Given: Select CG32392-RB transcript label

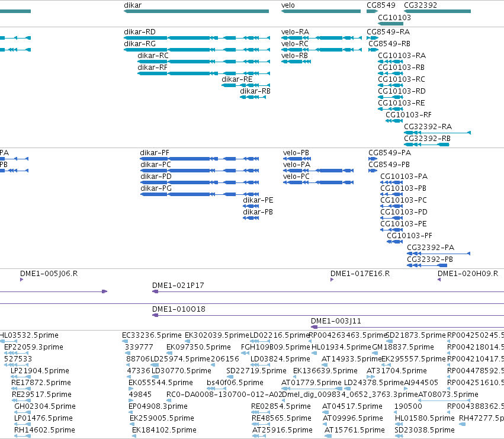Looking at the screenshot, I should (427, 139).
